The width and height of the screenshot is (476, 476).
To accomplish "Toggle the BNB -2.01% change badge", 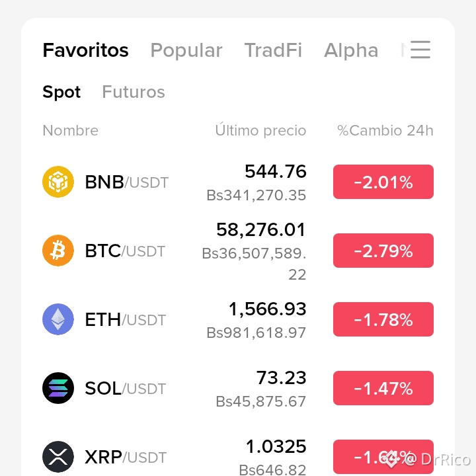I will (x=383, y=182).
